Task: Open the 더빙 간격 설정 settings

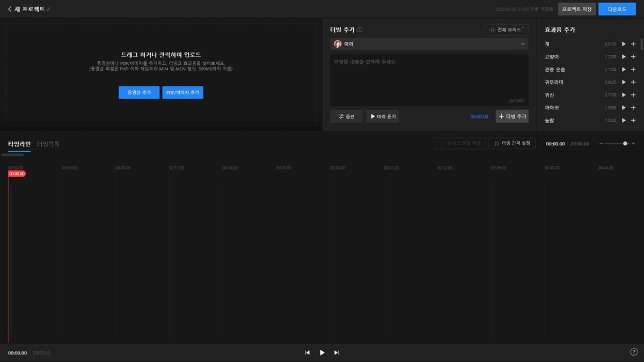Action: coord(512,144)
